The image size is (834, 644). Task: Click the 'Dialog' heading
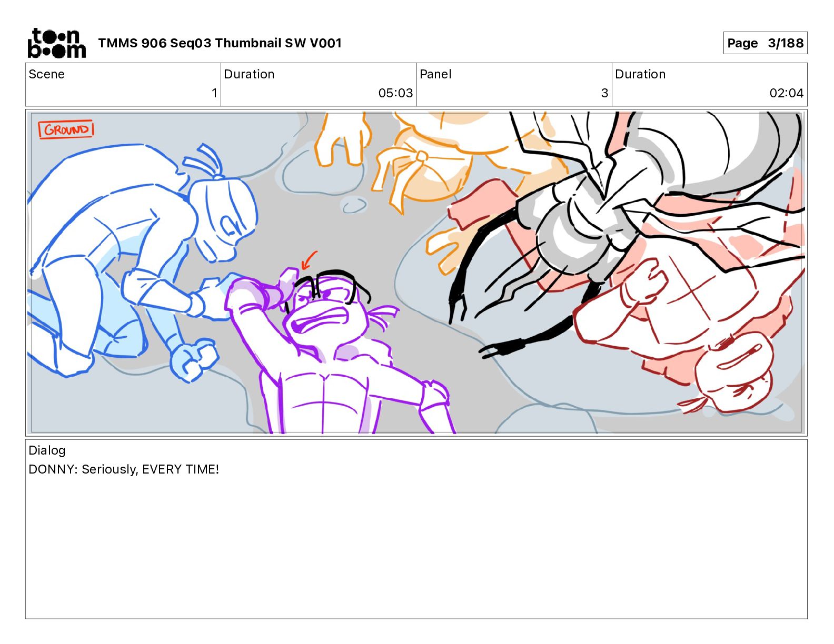coord(47,450)
